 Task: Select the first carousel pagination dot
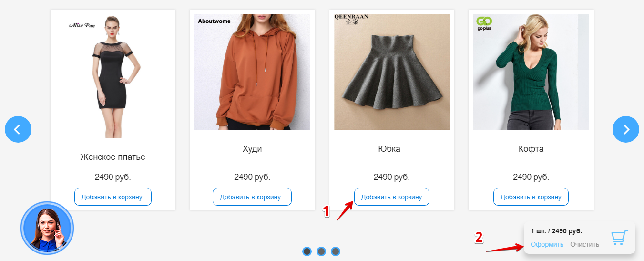click(x=307, y=251)
